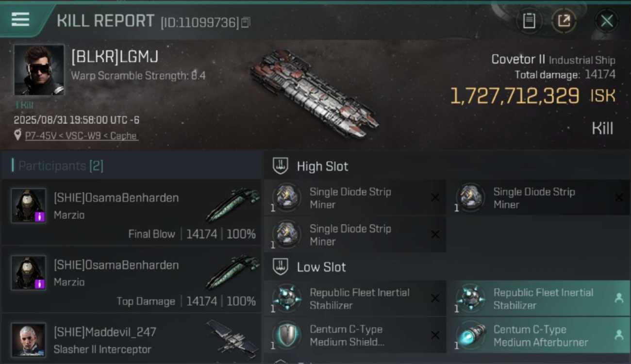Image resolution: width=631 pixels, height=364 pixels.
Task: Copy the kill report ID
Action: [246, 22]
